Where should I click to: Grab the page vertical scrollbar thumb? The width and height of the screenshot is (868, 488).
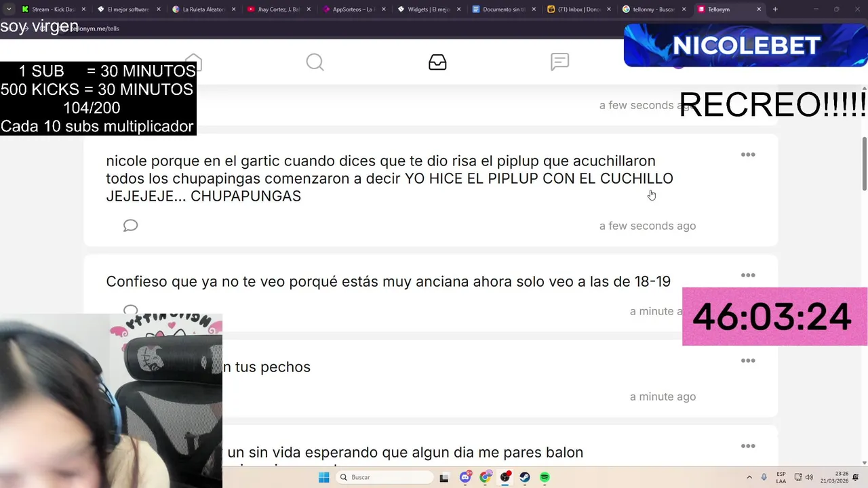point(864,164)
